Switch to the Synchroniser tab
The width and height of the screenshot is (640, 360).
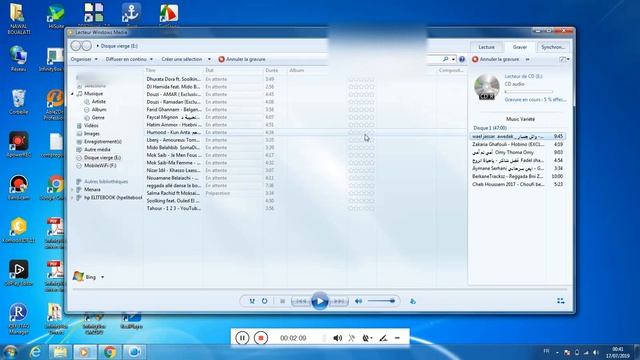click(x=553, y=47)
